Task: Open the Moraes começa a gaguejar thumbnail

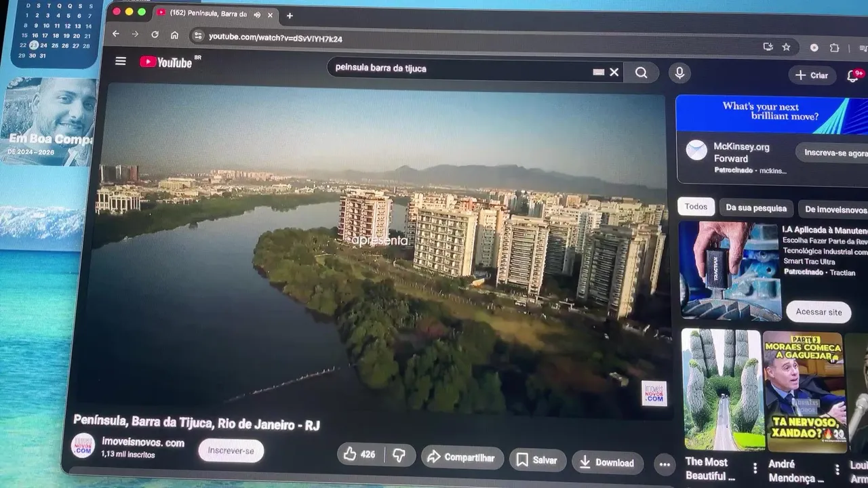Action: (804, 392)
